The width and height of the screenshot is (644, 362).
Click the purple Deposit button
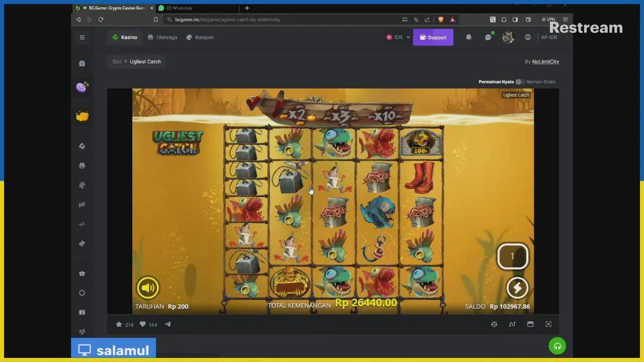[433, 37]
